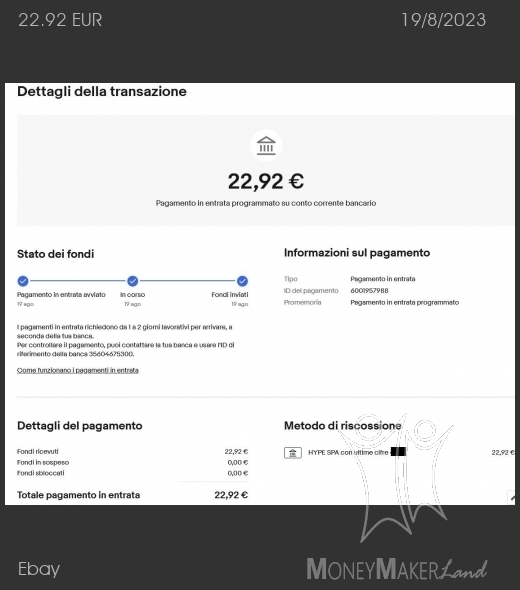Click the small arrow at bottom-right corner
520x590 pixels.
pyautogui.click(x=512, y=497)
